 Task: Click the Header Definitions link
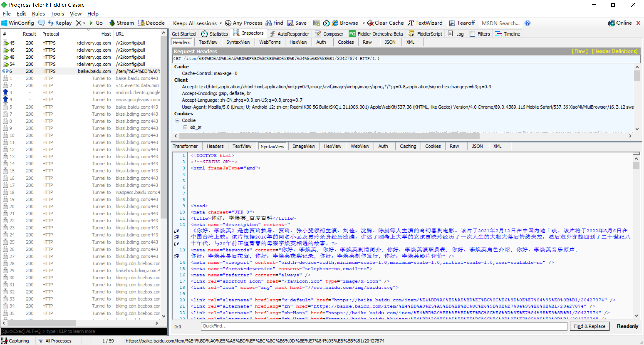[x=614, y=51]
